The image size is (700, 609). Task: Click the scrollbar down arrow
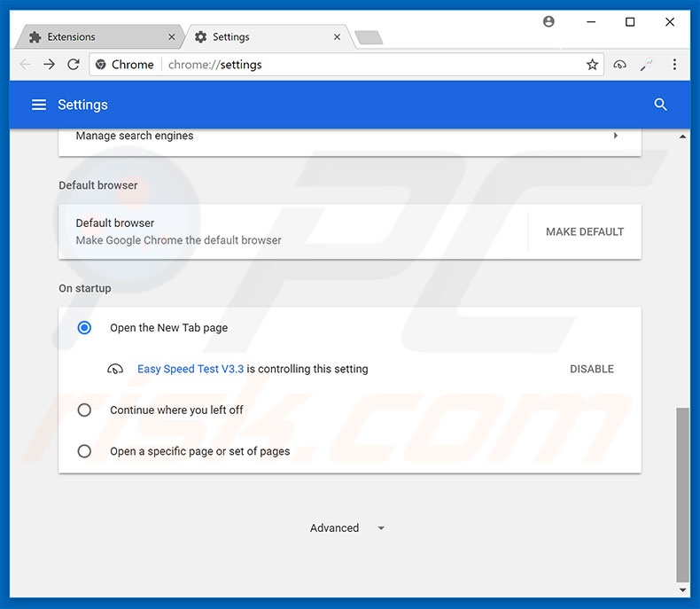(682, 590)
